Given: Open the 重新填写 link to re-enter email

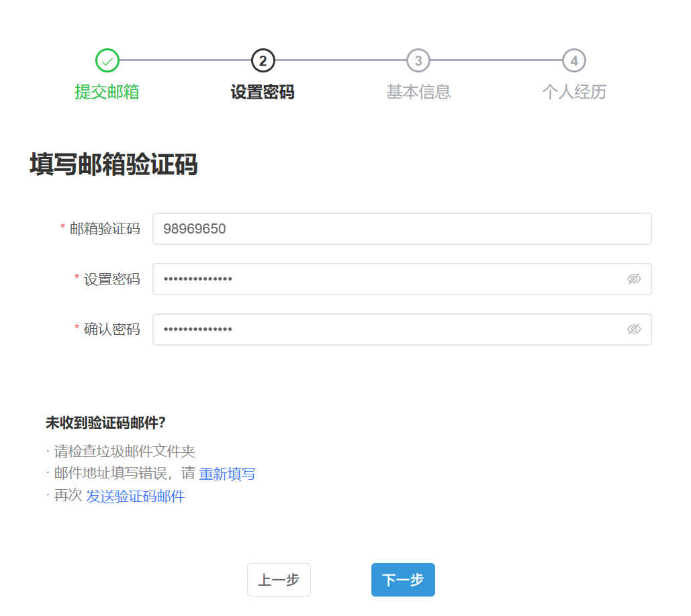Looking at the screenshot, I should click(x=228, y=474).
